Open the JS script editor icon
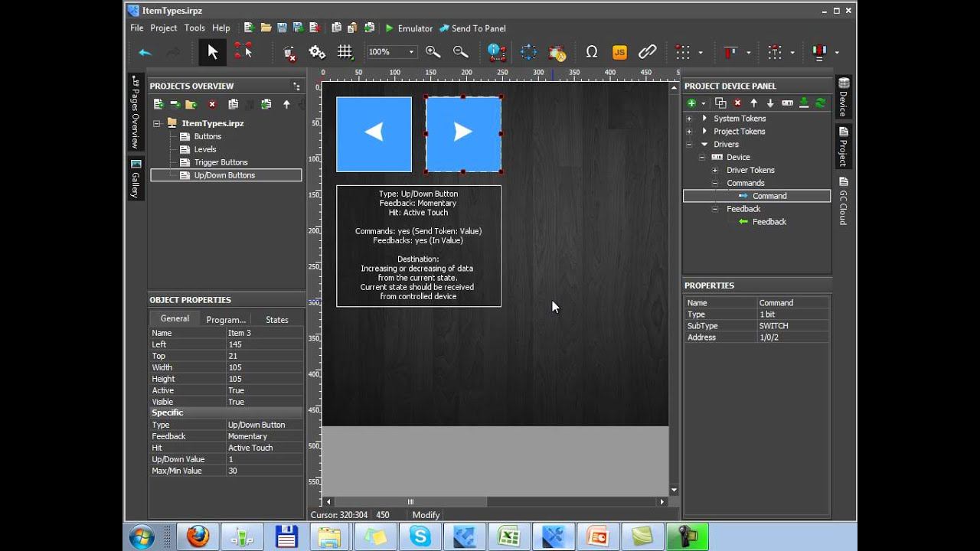The height and width of the screenshot is (551, 980). coord(619,52)
